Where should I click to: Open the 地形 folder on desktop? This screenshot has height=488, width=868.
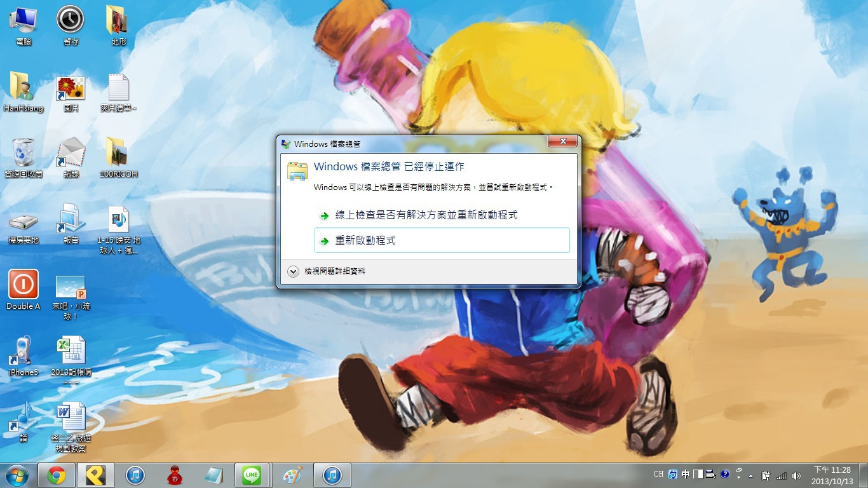tap(118, 25)
